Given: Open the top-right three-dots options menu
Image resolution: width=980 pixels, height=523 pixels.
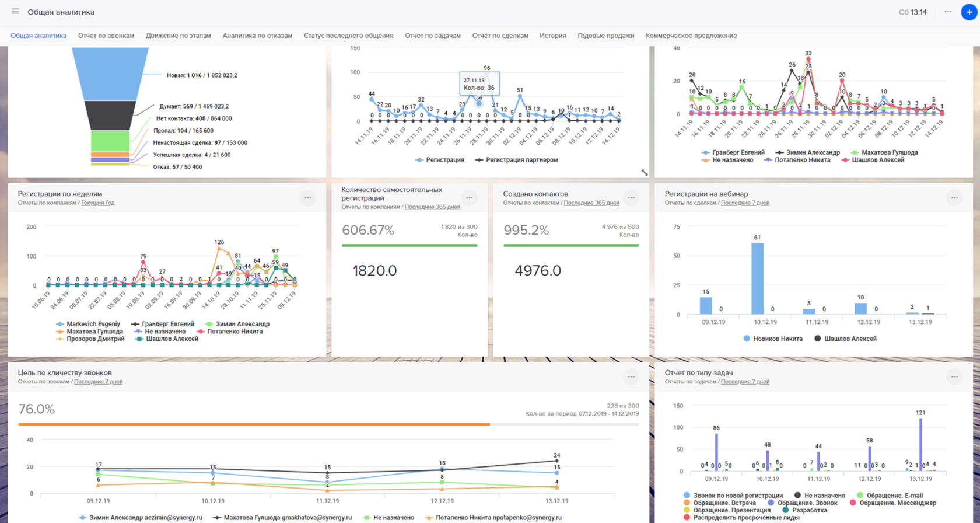Looking at the screenshot, I should [x=948, y=12].
